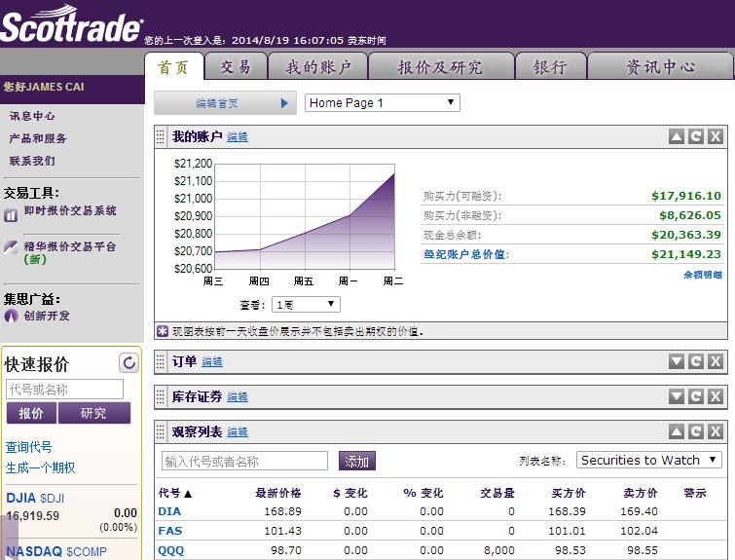The height and width of the screenshot is (560, 735).
Task: Click the 代号或名称 quick quote input field
Action: [x=64, y=390]
